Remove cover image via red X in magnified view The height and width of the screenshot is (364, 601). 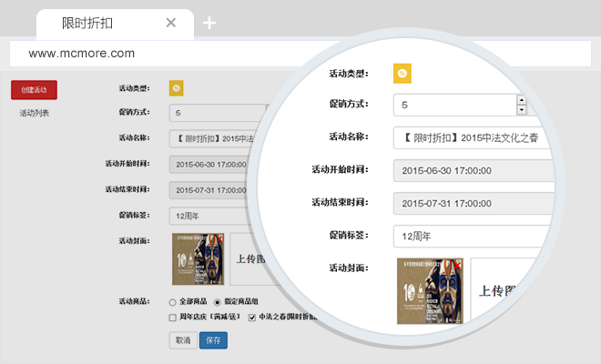457,265
